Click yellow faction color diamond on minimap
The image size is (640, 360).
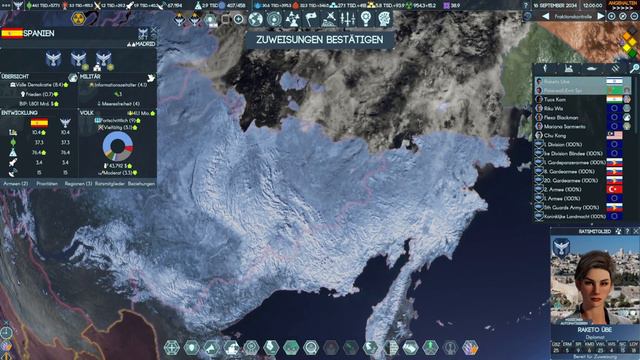coord(627,48)
